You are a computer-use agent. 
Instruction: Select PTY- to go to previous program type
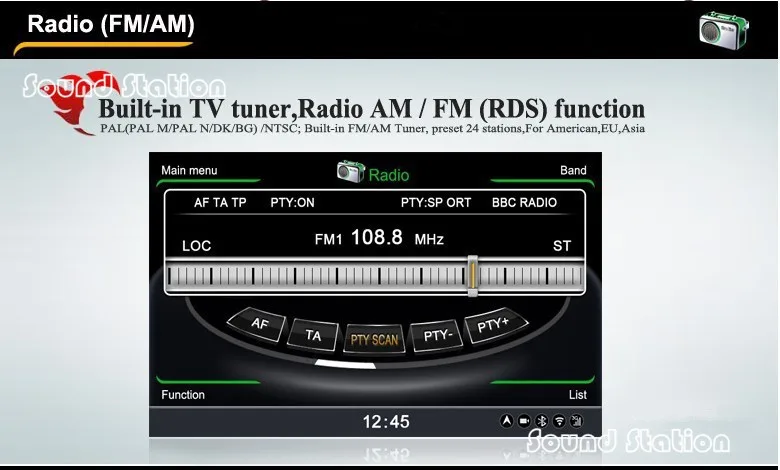pos(437,336)
